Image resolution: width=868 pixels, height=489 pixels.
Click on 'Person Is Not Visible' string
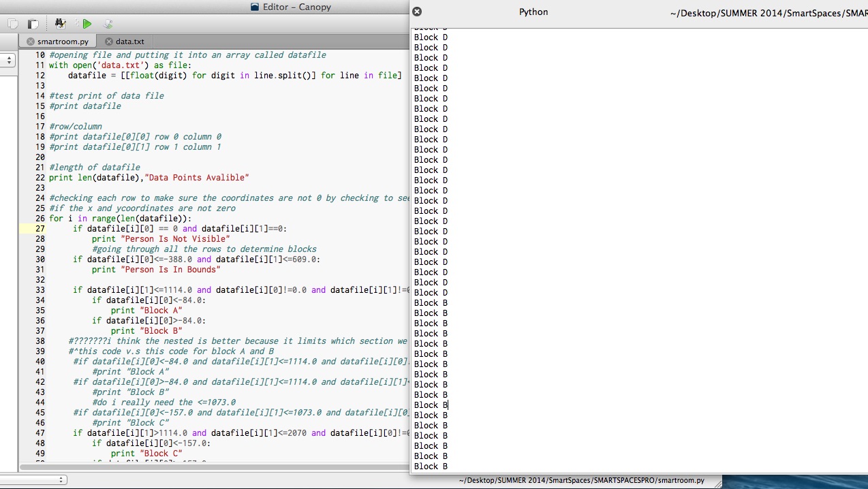pyautogui.click(x=174, y=239)
